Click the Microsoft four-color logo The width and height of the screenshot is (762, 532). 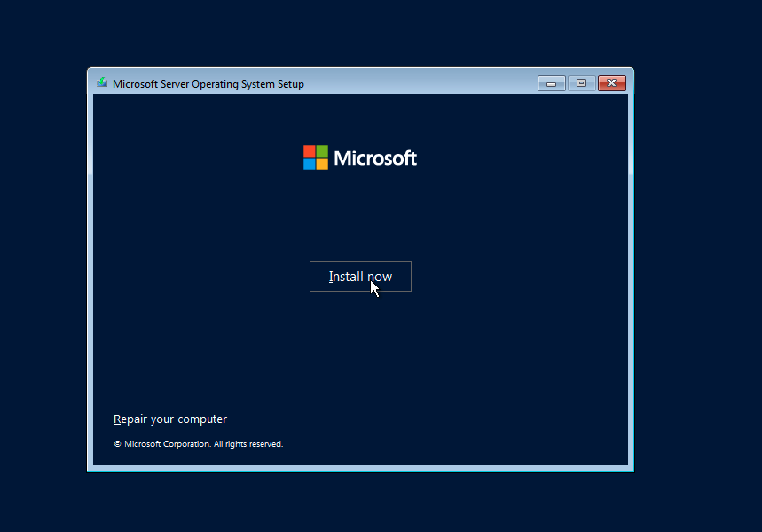pyautogui.click(x=316, y=158)
